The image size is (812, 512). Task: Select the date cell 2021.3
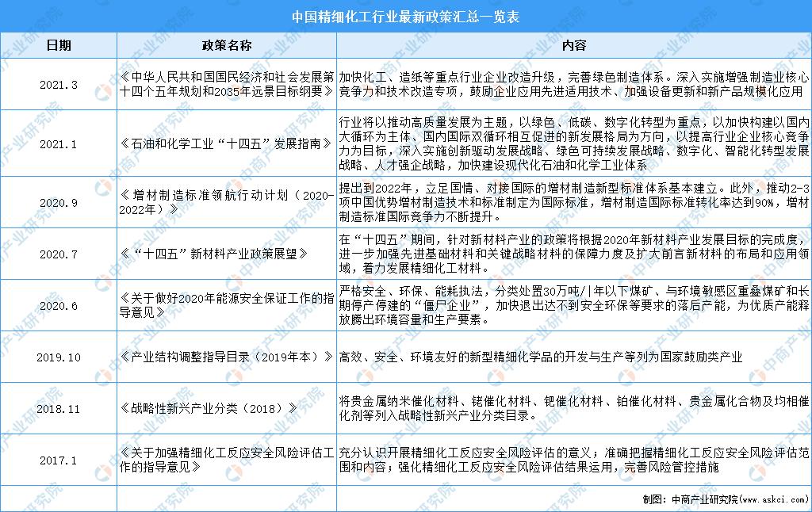(57, 83)
